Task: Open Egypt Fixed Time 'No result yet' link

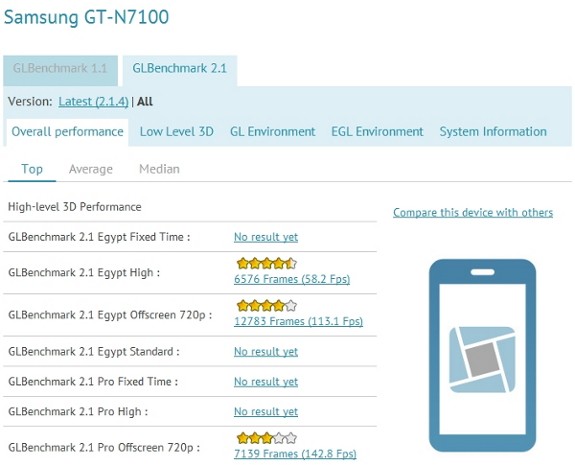Action: tap(266, 237)
